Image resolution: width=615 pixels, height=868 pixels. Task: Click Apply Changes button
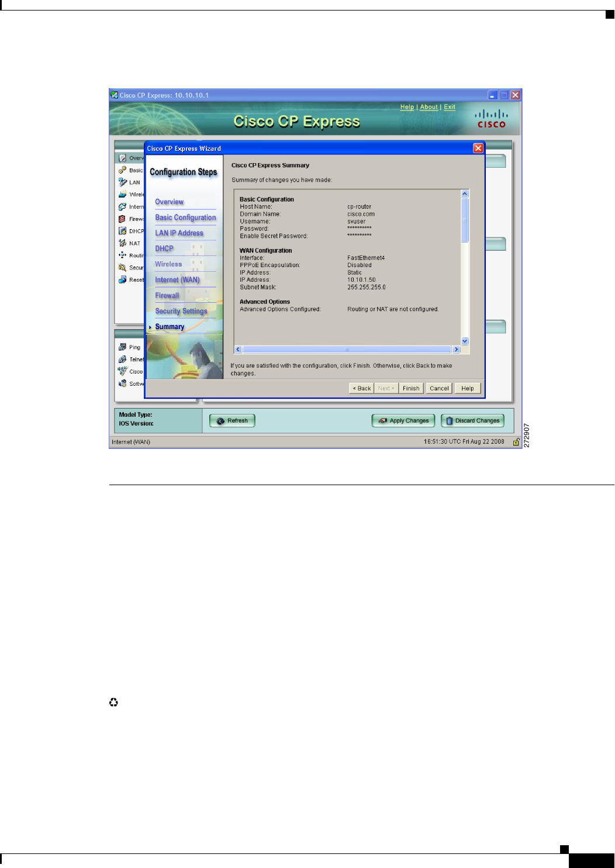point(403,421)
